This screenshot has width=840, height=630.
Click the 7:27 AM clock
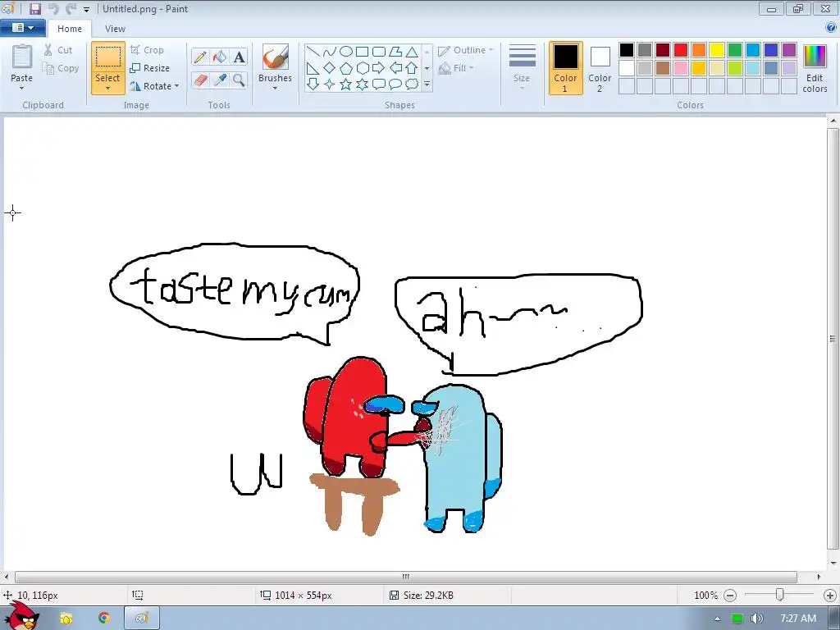797,619
